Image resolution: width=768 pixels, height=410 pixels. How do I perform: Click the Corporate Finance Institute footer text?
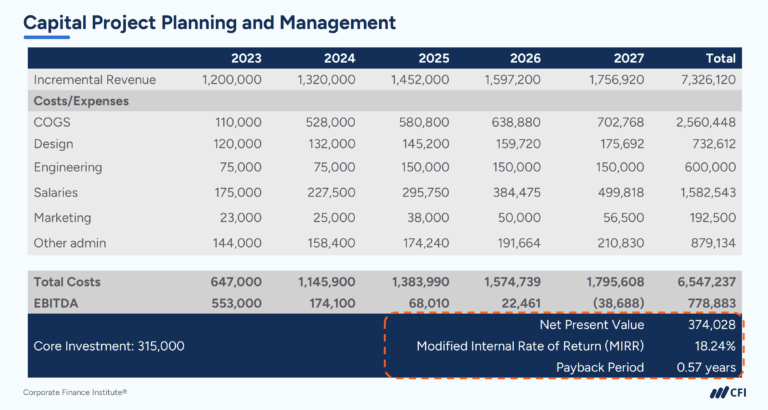point(75,392)
